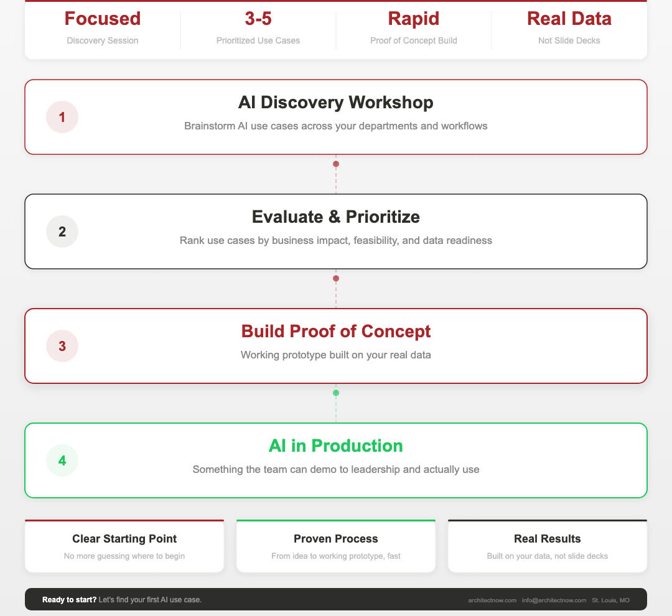
Task: Click the step 1 number circle
Action: [62, 117]
